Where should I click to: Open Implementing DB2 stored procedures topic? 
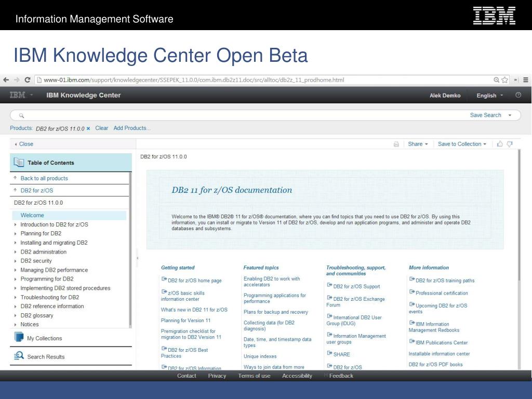(65, 288)
